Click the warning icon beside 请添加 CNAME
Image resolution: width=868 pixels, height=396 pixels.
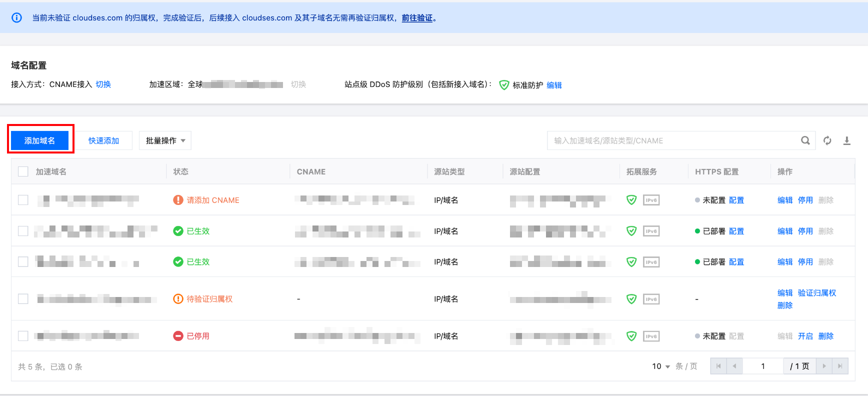178,200
